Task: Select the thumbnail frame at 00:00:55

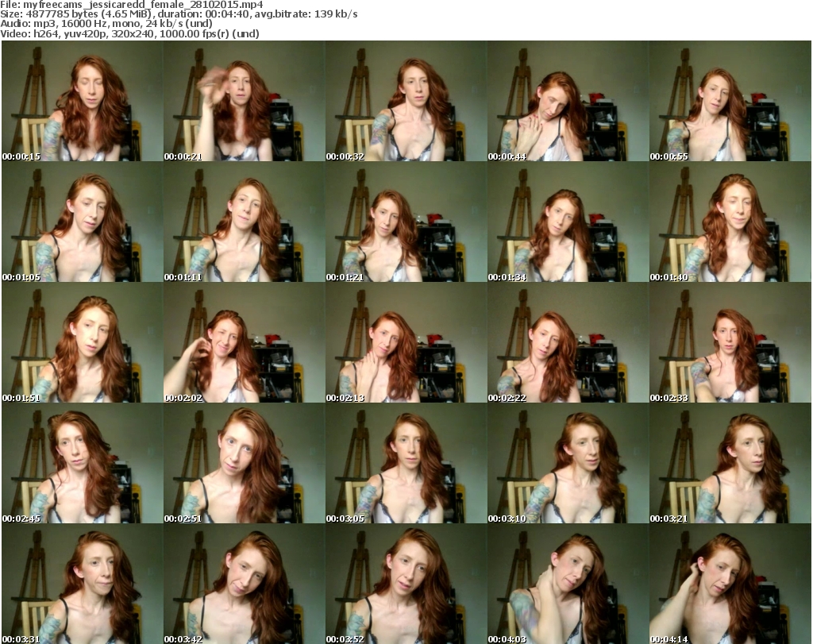Action: [730, 101]
